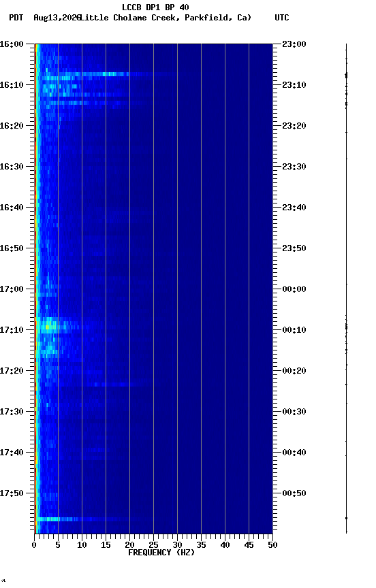Click the 50 Hz frequency axis label
The height and width of the screenshot is (588, 376).
click(x=272, y=545)
